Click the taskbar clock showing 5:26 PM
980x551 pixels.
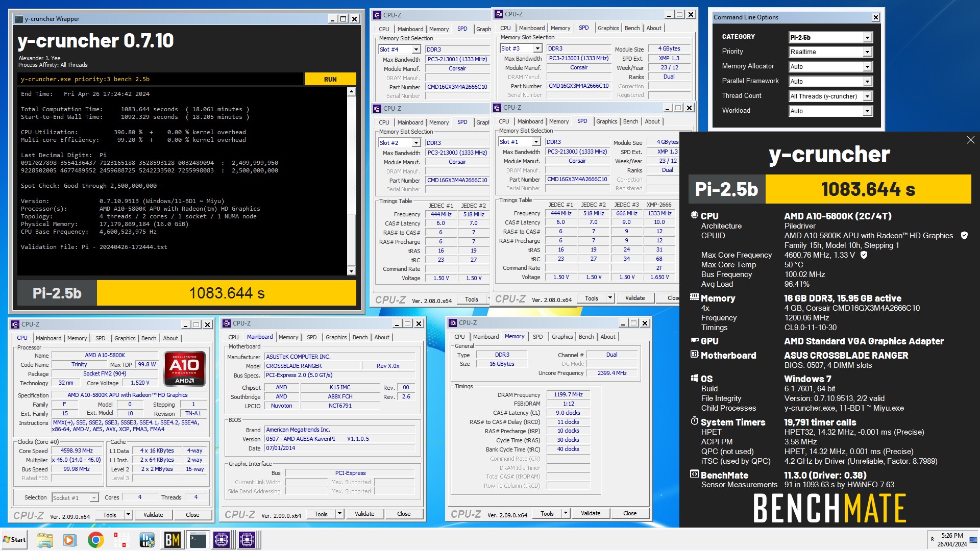tap(952, 539)
